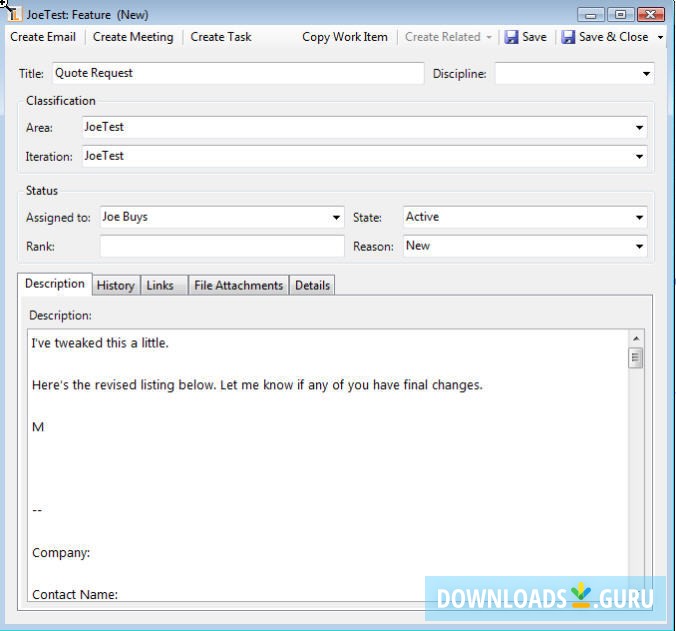This screenshot has width=676, height=631.
Task: Click the description scrollbar up arrow
Action: [x=636, y=339]
